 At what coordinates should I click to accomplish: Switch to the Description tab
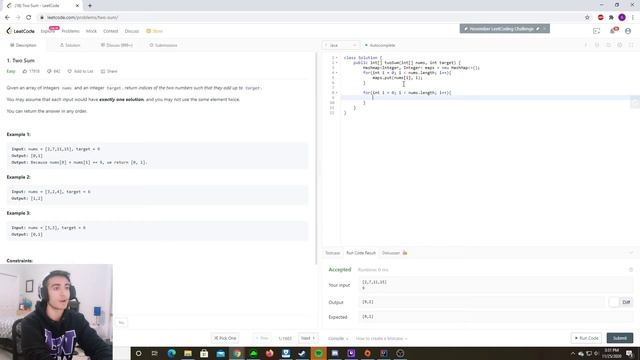[23, 45]
